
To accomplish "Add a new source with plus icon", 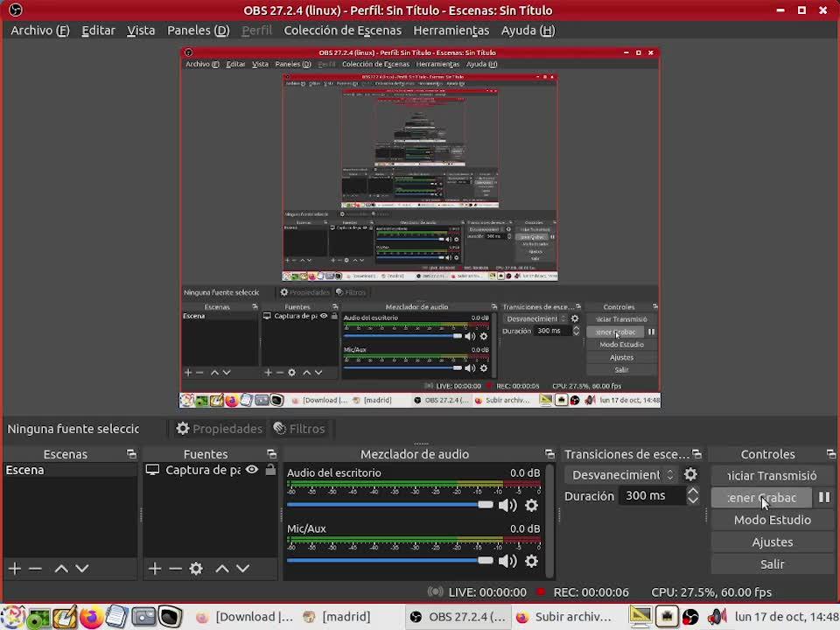I will point(155,569).
